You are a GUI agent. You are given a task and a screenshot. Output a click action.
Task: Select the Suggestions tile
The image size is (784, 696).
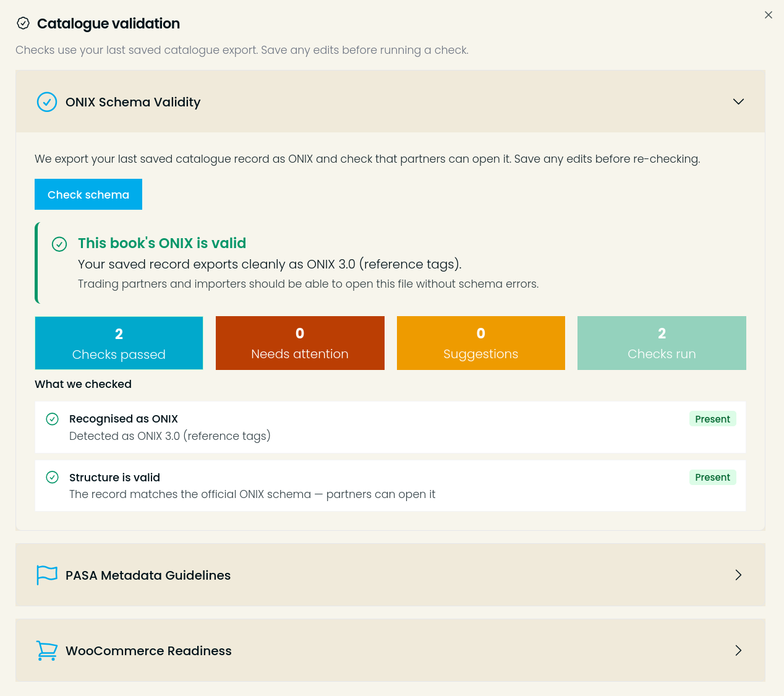[481, 343]
